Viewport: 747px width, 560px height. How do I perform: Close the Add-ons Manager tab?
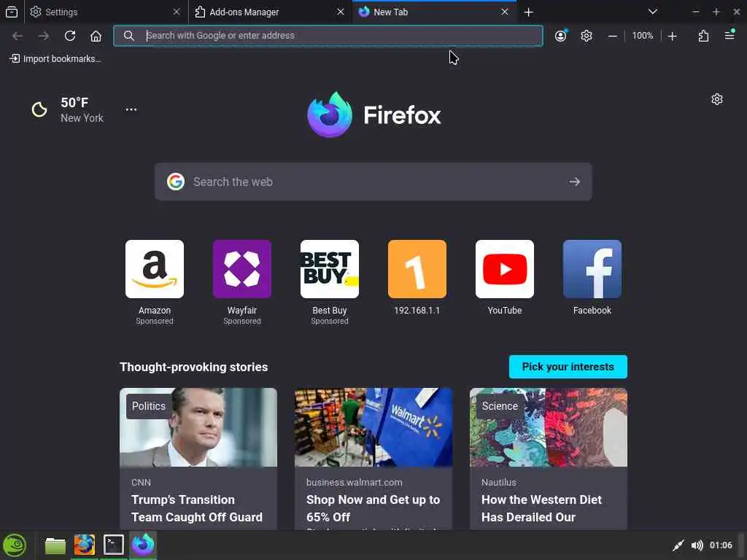pos(341,12)
